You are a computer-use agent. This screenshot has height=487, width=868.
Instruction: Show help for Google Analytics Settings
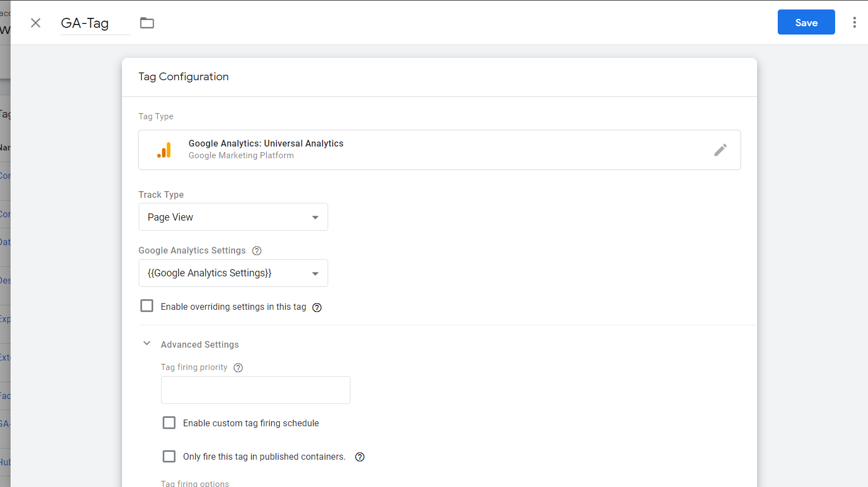click(x=257, y=251)
